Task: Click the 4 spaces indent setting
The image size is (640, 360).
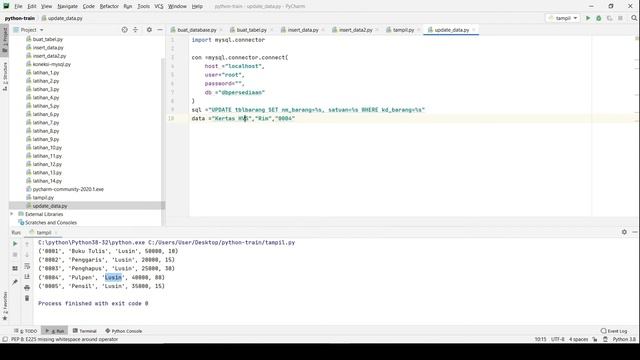Action: click(x=578, y=339)
